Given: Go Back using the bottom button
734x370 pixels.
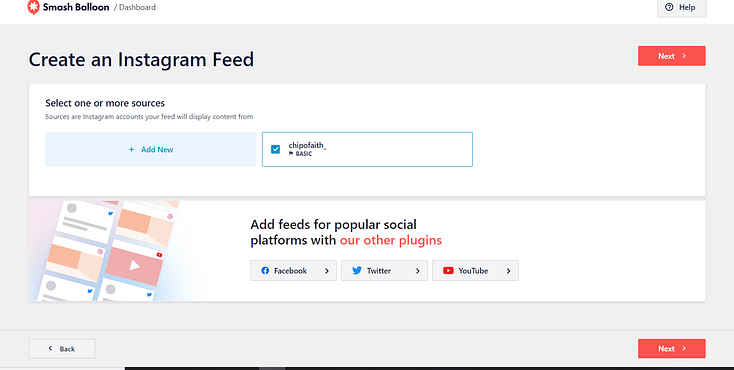Looking at the screenshot, I should 62,348.
